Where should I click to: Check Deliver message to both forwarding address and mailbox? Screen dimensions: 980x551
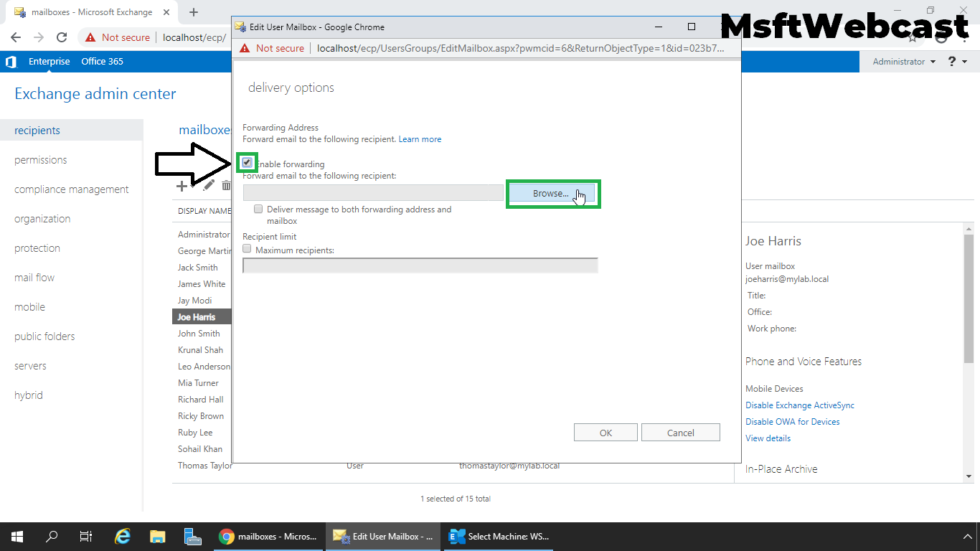coord(258,209)
